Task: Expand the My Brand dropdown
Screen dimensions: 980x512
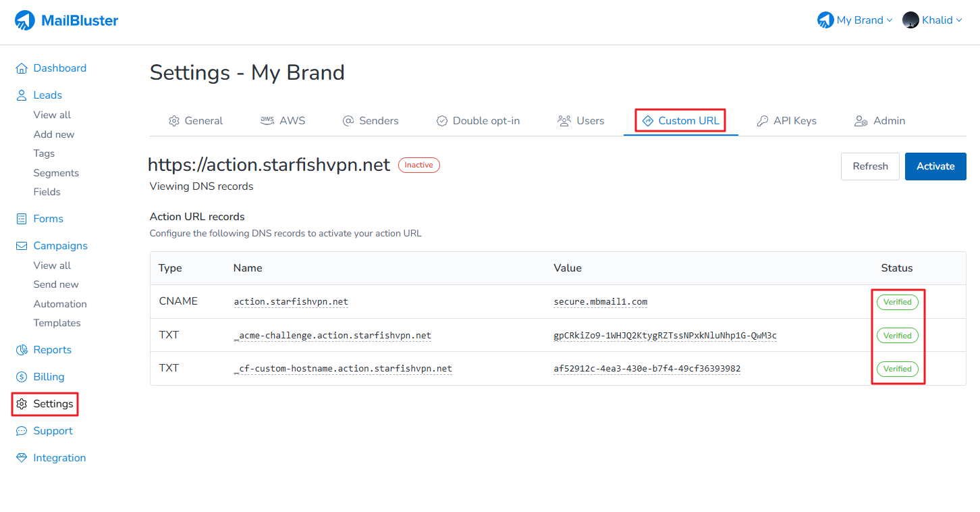Action: pos(855,20)
